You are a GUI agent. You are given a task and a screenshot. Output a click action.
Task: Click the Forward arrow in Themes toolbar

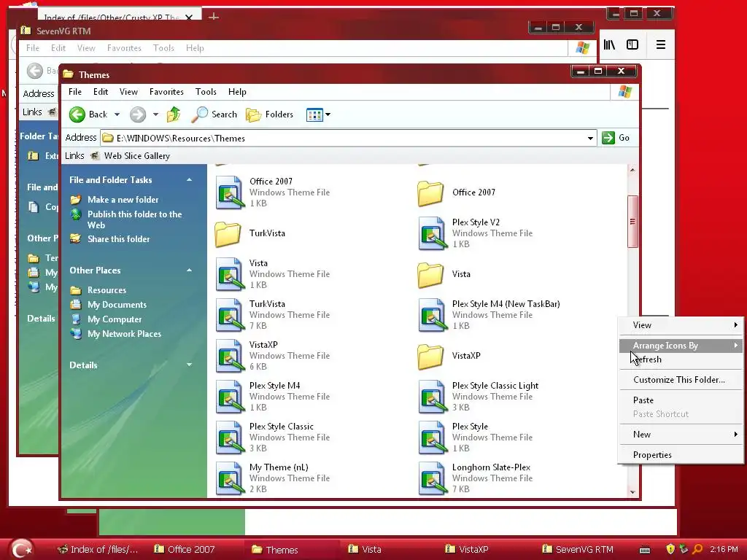[138, 114]
